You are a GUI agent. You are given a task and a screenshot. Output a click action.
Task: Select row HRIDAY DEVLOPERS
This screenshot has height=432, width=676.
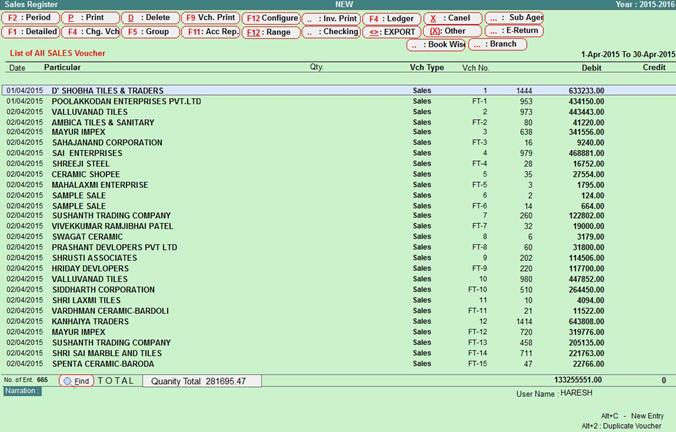338,269
